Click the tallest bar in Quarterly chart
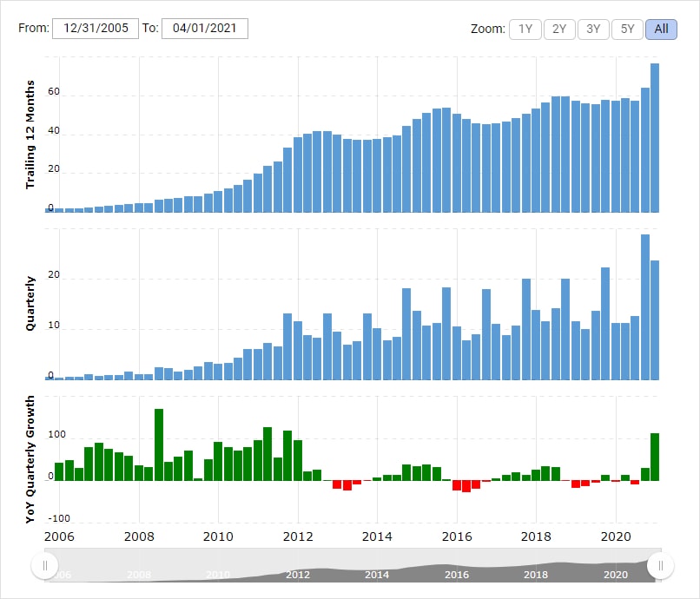 point(645,306)
